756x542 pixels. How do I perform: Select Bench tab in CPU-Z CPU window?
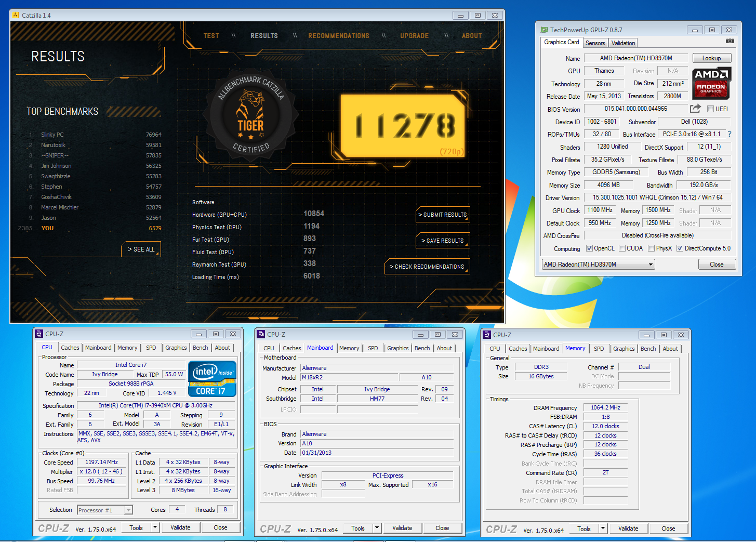[201, 348]
